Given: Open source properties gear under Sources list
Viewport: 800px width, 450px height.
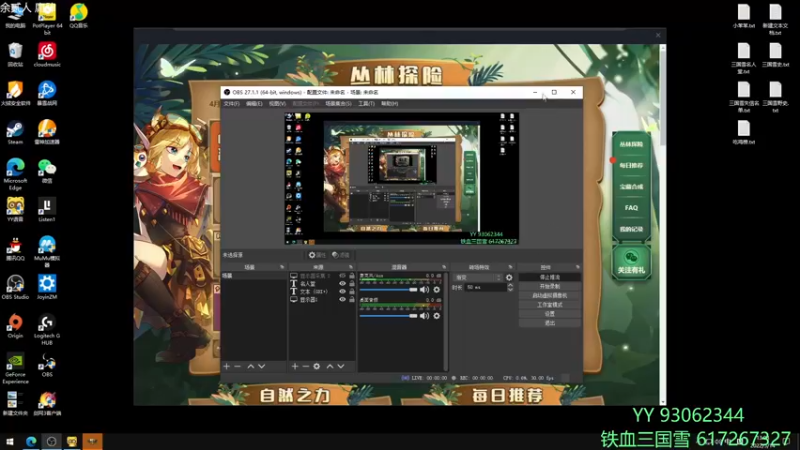Looking at the screenshot, I should [x=317, y=366].
